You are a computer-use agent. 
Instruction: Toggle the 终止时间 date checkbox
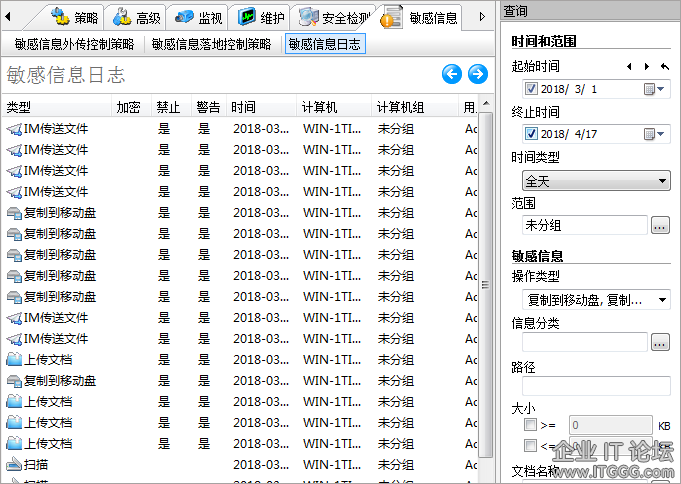(531, 133)
